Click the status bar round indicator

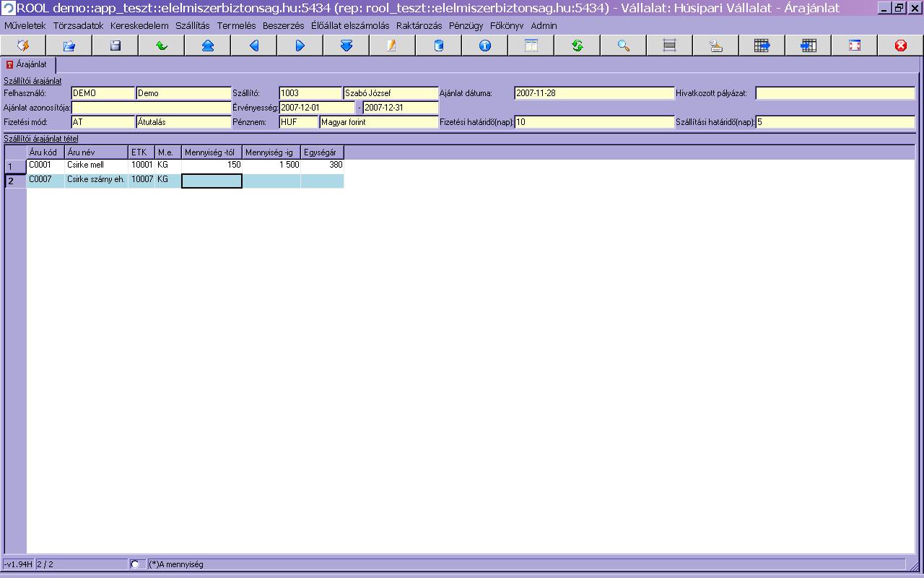pyautogui.click(x=135, y=564)
